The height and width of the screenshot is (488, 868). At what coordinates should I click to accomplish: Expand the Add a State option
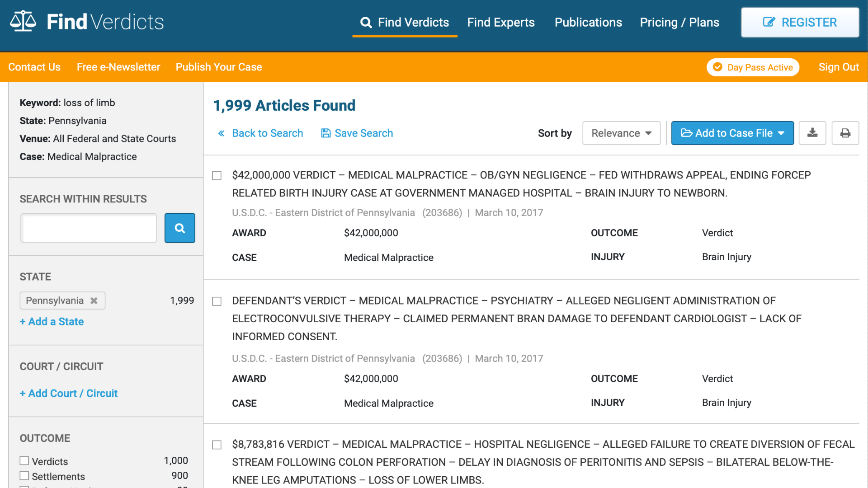[x=52, y=322]
